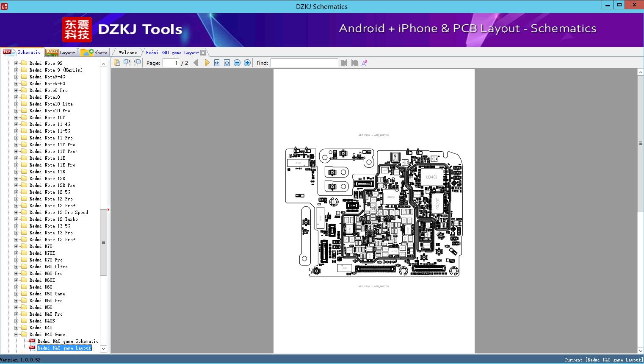Collapse the Redmi K40 Game folder

click(x=17, y=334)
